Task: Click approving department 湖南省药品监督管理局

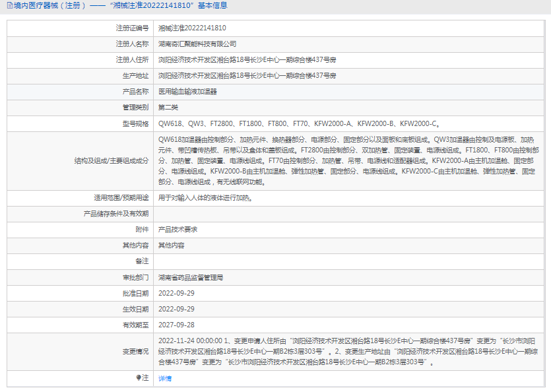Action: click(x=191, y=278)
